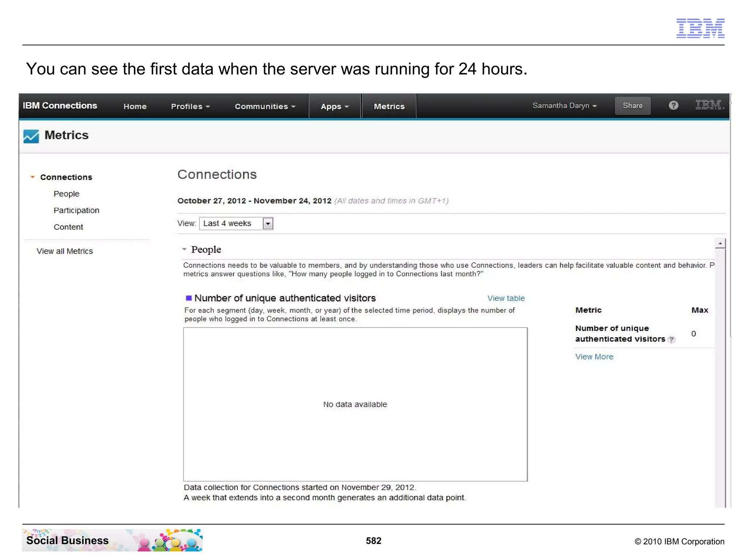Click the purple legend square for unique visitors
This screenshot has height=560, width=747.
(x=189, y=298)
